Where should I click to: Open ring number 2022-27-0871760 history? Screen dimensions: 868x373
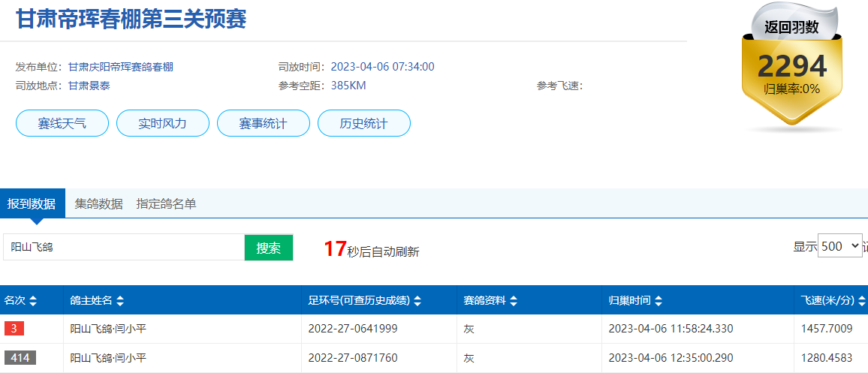pos(353,358)
